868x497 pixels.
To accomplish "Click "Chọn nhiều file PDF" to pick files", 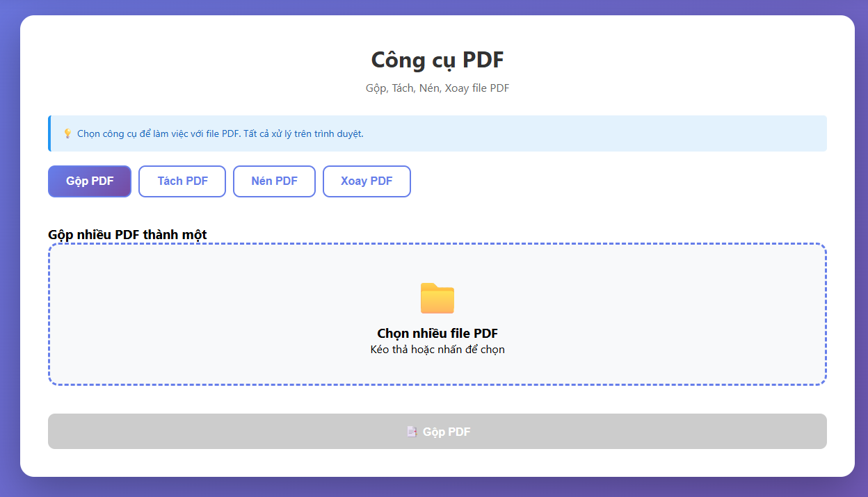I will [437, 333].
